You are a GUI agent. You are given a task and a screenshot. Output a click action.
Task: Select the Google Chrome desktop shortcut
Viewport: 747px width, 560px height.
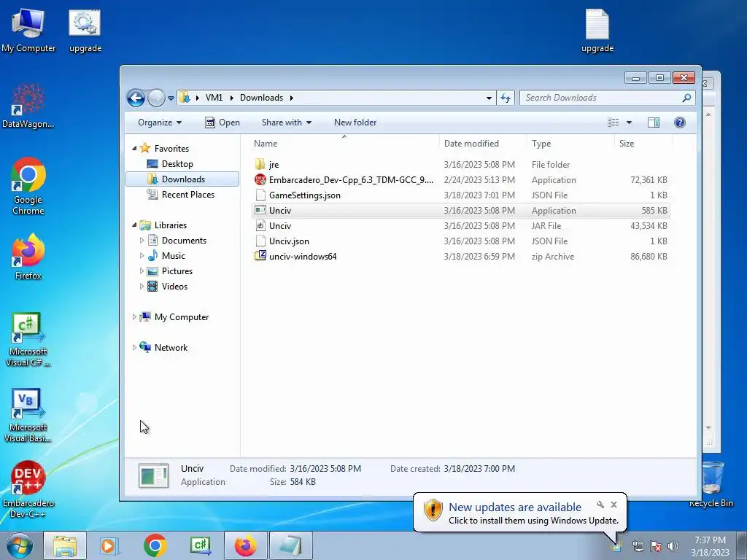[x=28, y=186]
